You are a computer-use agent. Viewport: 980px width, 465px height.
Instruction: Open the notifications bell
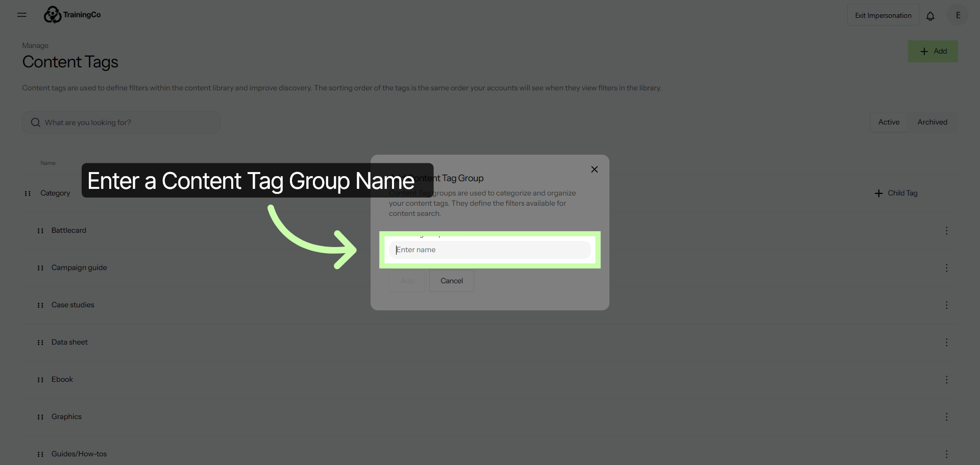pos(930,16)
